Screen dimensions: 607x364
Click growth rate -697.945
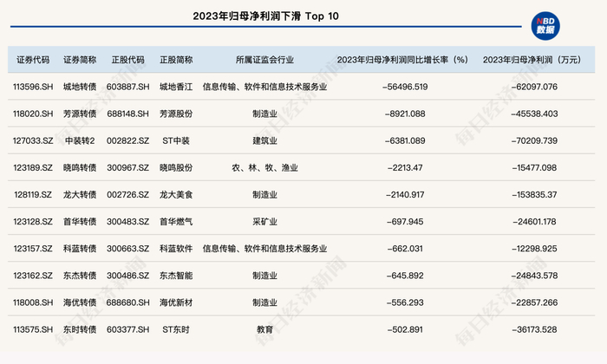pyautogui.click(x=405, y=222)
